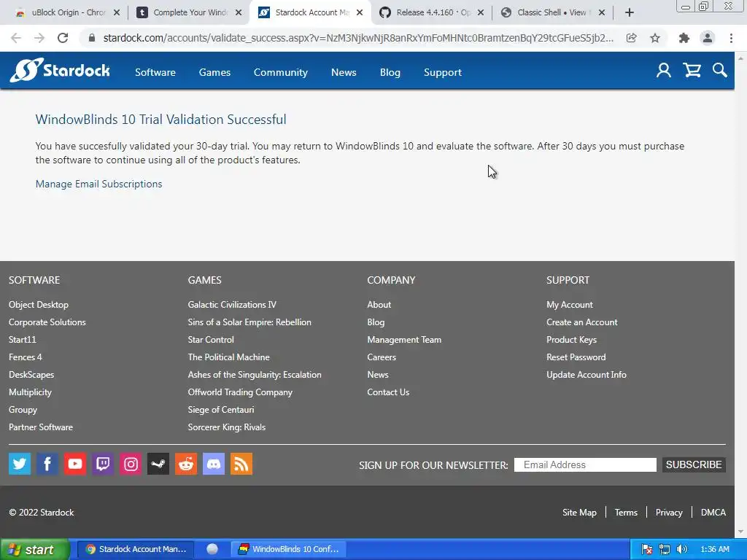747x560 pixels.
Task: Click the page scrollbar down arrow
Action: pyautogui.click(x=741, y=532)
